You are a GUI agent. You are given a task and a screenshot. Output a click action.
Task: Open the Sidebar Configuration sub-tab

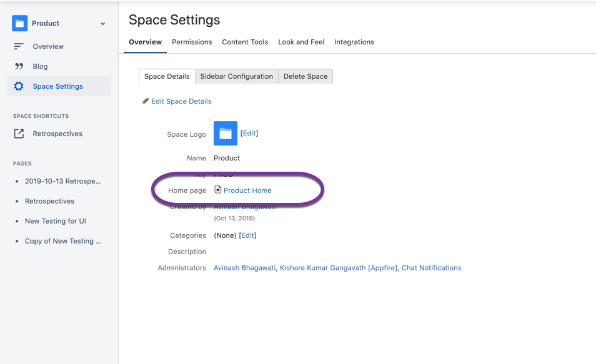(x=236, y=76)
